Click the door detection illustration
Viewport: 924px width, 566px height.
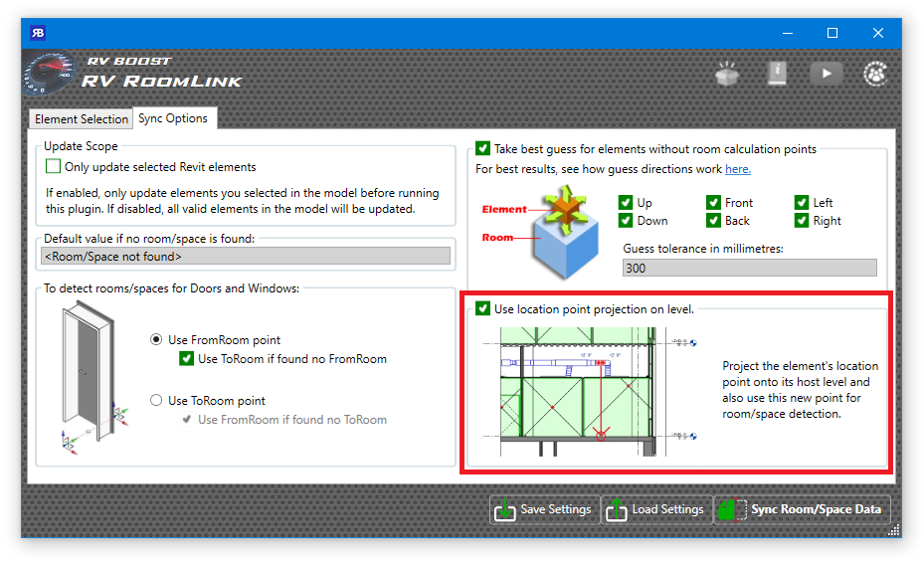(x=94, y=377)
